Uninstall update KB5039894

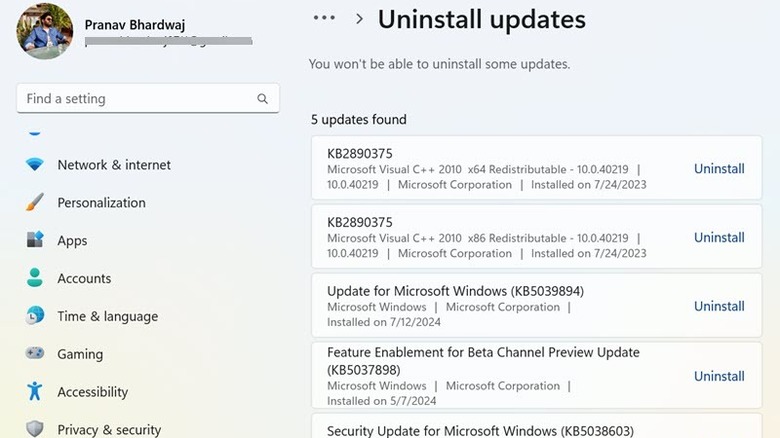tap(719, 307)
